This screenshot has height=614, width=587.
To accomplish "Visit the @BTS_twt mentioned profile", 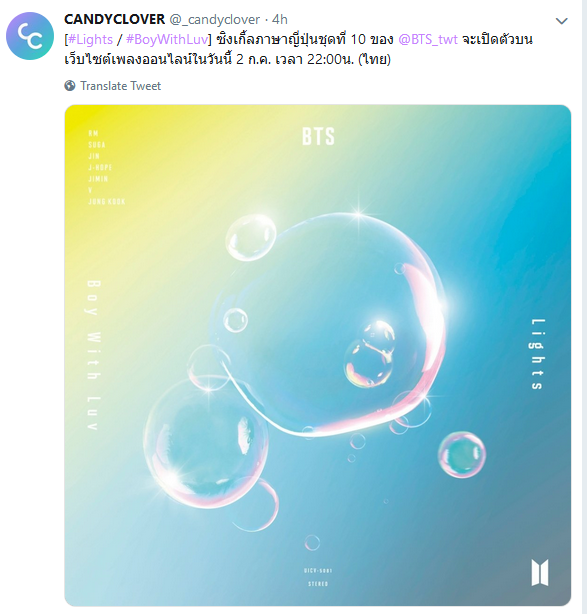I will [x=428, y=40].
